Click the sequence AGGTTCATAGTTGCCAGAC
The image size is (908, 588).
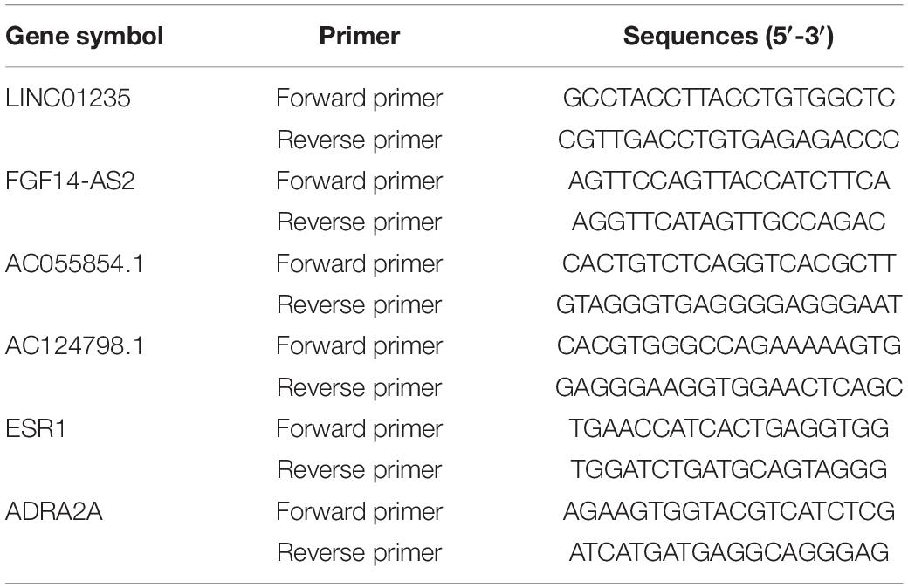pyautogui.click(x=729, y=222)
